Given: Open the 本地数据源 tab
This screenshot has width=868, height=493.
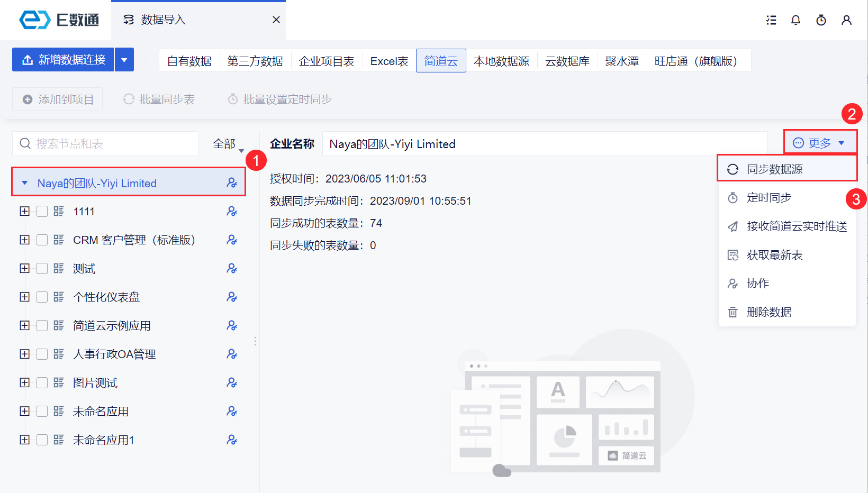Looking at the screenshot, I should (501, 61).
